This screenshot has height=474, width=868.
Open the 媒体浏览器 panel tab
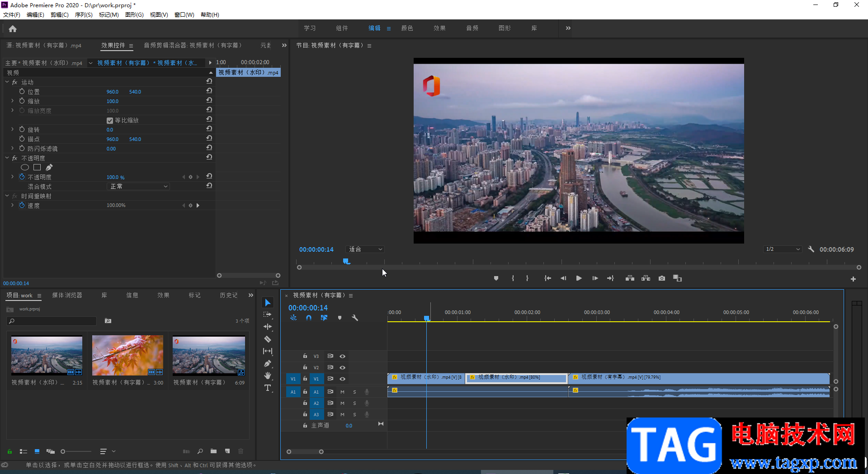[x=67, y=295]
